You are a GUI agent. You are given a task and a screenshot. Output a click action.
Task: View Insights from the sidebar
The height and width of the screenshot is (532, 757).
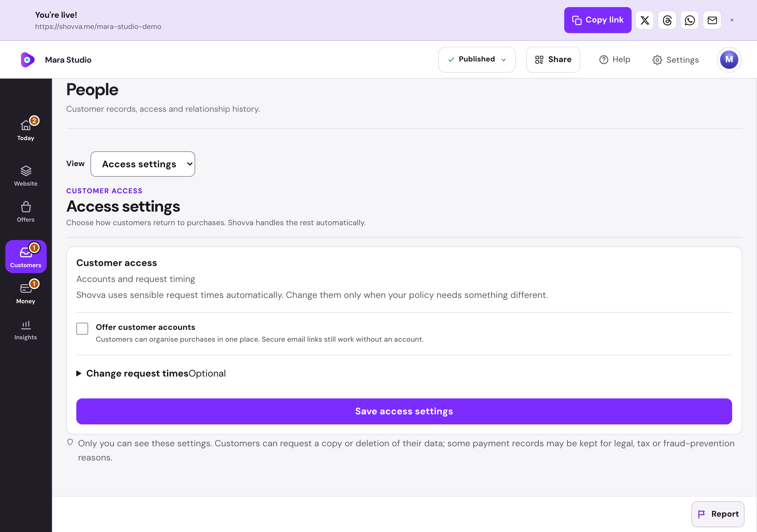[x=26, y=330]
